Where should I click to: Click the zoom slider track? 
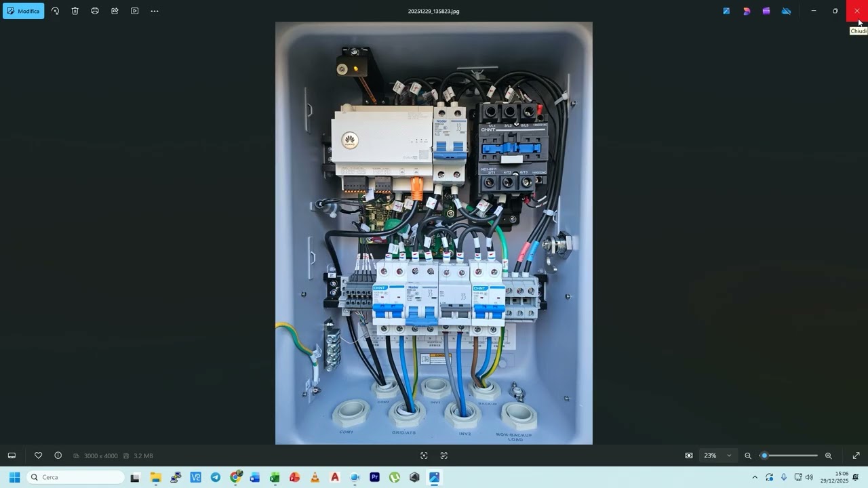pyautogui.click(x=789, y=455)
